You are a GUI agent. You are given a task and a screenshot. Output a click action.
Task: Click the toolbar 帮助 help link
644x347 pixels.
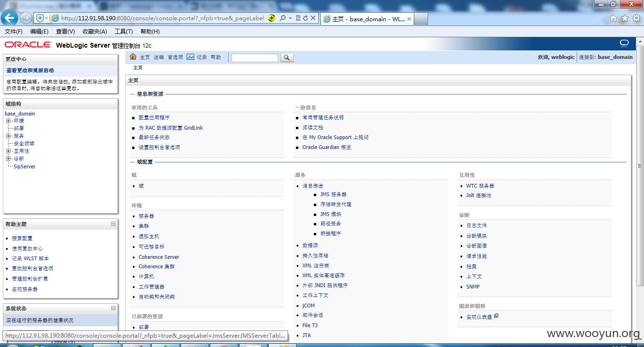tap(215, 57)
